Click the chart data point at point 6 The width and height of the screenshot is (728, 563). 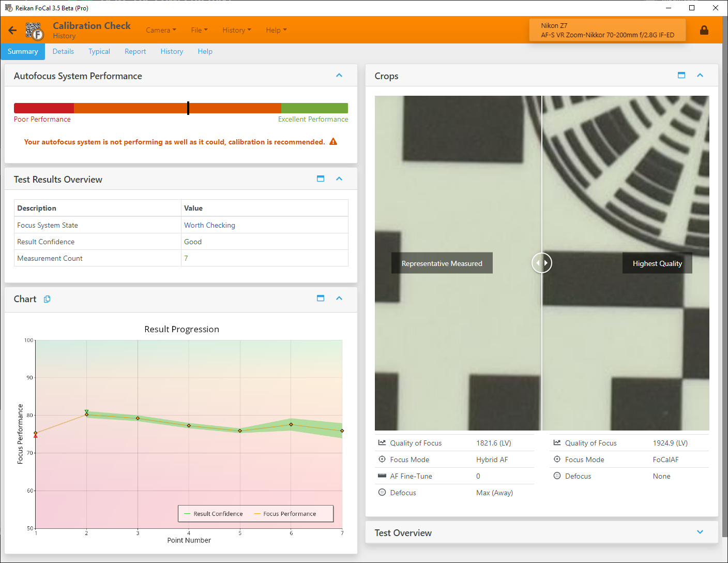tap(291, 425)
